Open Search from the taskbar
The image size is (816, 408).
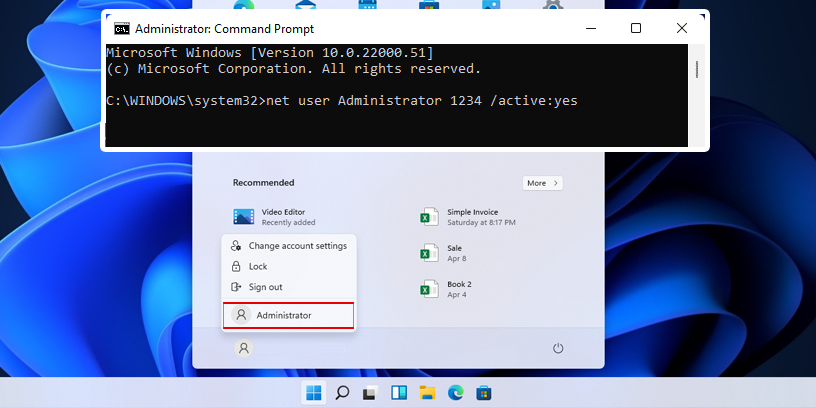(x=342, y=392)
